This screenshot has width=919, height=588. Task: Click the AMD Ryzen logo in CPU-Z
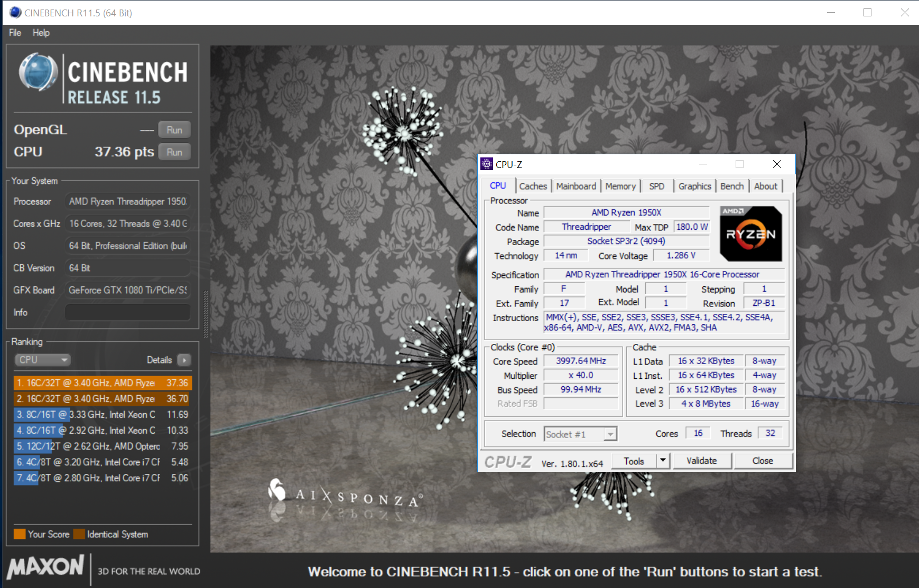[x=751, y=234]
